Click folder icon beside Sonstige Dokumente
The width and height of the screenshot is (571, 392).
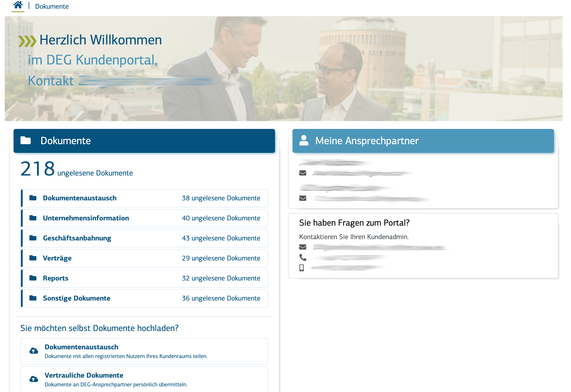point(33,298)
